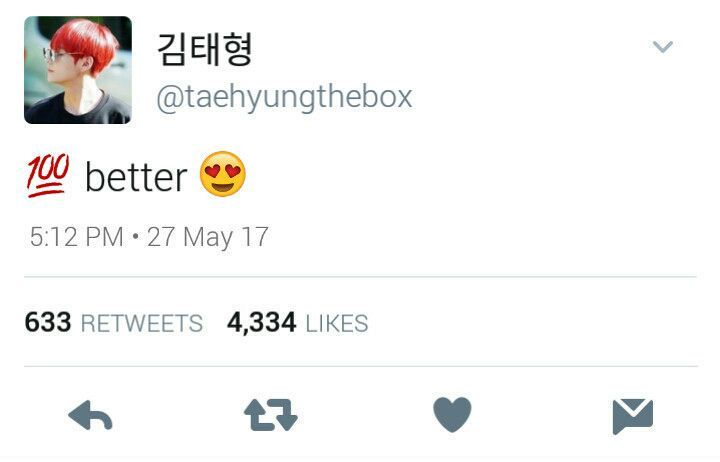The width and height of the screenshot is (720, 462).
Task: Like the tweet with the heart icon
Action: point(452,415)
